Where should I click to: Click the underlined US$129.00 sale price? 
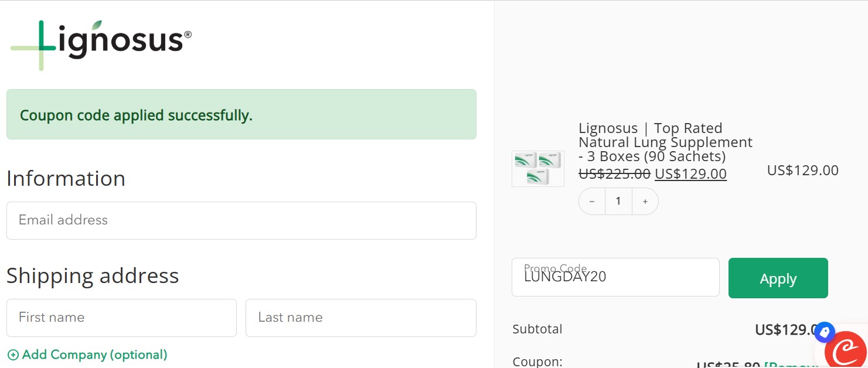690,173
